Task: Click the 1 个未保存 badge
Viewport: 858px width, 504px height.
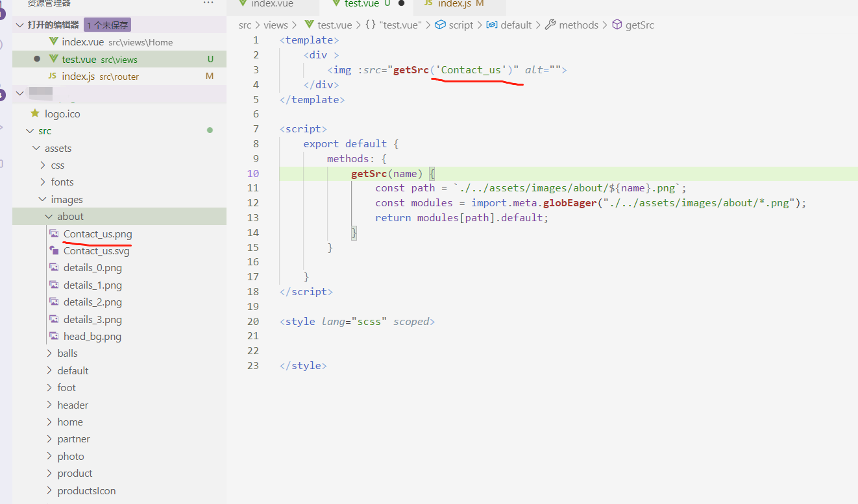Action: [x=107, y=25]
